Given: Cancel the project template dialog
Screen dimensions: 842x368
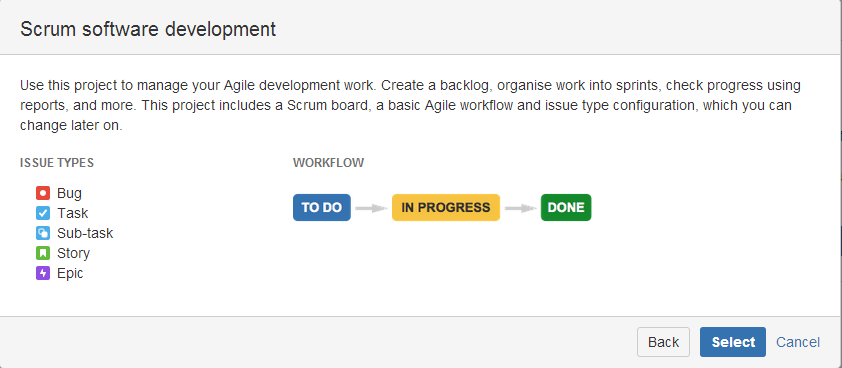Looking at the screenshot, I should click(x=798, y=342).
